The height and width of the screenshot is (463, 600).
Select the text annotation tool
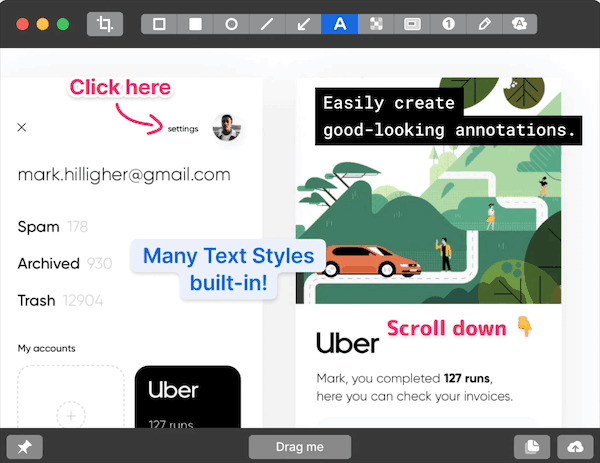[x=340, y=24]
